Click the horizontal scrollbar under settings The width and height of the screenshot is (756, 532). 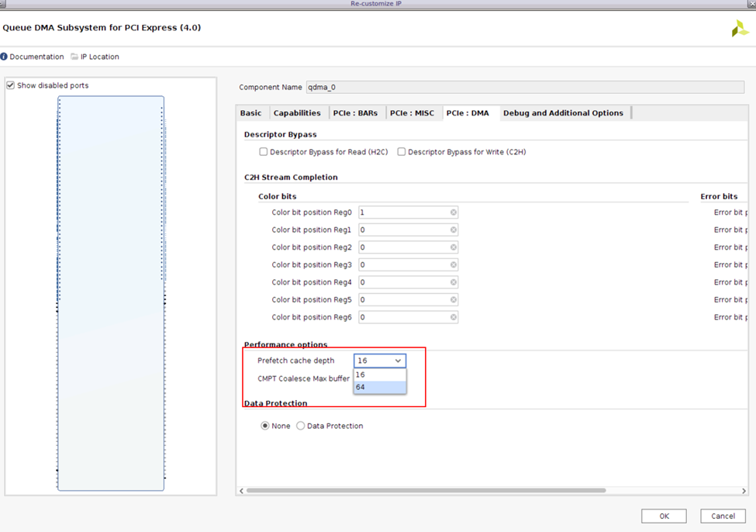coord(425,490)
